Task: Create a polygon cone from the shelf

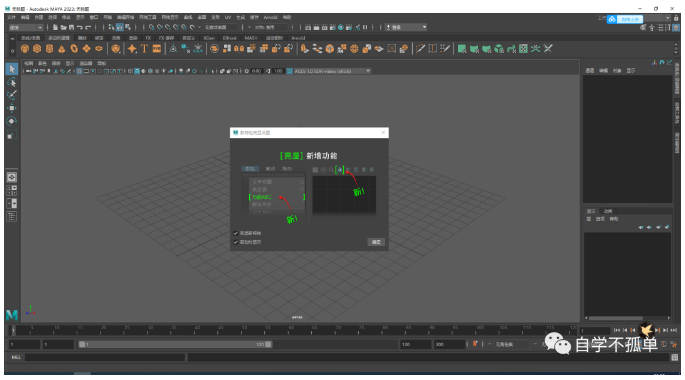Action: 62,49
